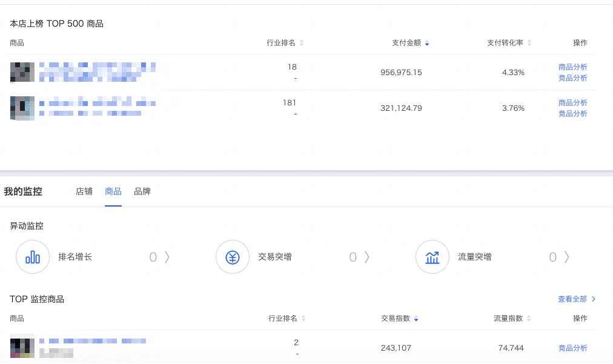Screen dimensions: 613x364
Task: Click the bar chart icon for 排名增长
Action: click(33, 257)
